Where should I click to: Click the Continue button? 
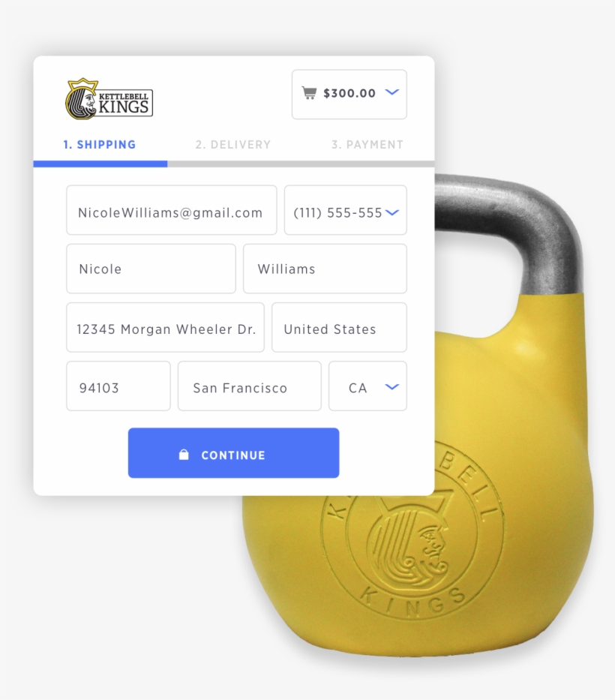coord(233,453)
